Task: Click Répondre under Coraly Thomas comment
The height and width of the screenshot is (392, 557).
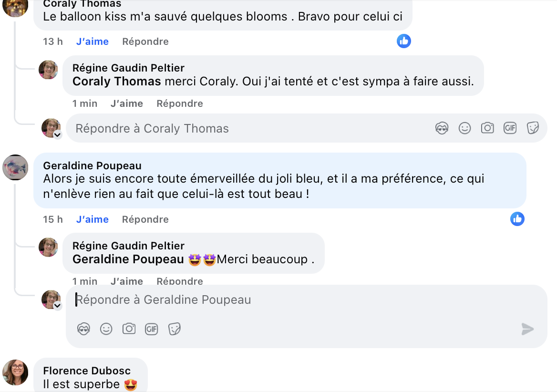Action: pyautogui.click(x=145, y=41)
